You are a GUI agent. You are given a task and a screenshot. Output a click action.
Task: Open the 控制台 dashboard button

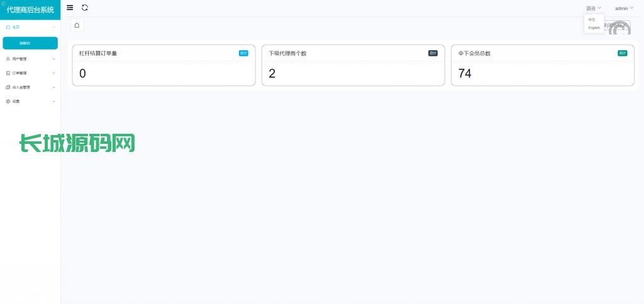tap(30, 43)
